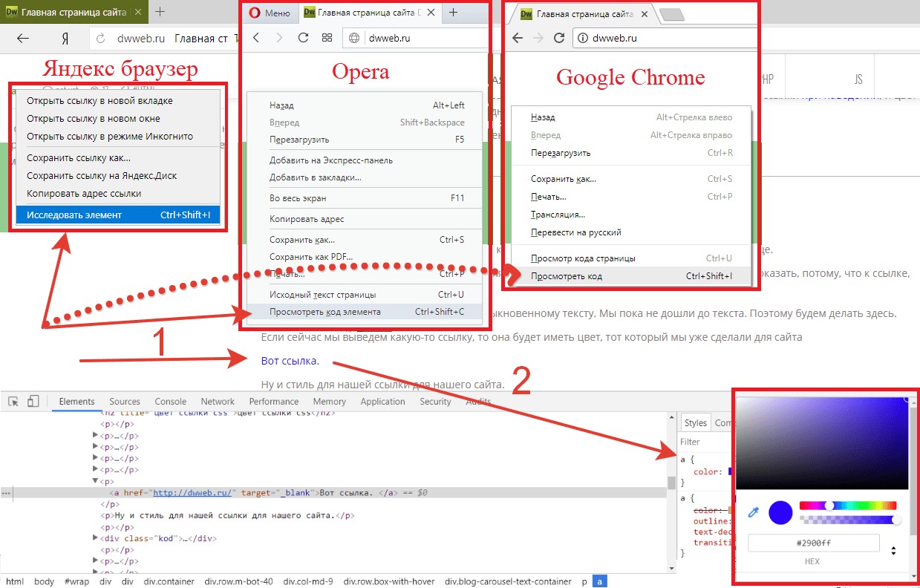Switch to the Sources tab in DevTools
This screenshot has width=920, height=588.
click(125, 402)
